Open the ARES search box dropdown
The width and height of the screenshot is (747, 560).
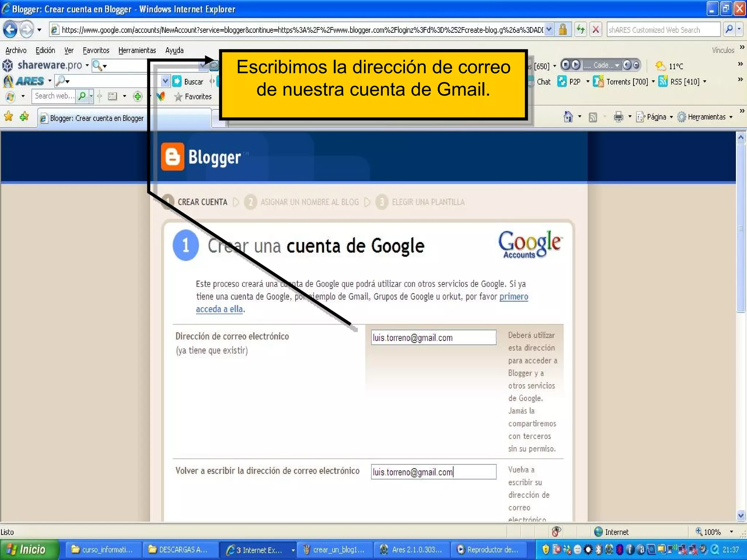[x=166, y=81]
